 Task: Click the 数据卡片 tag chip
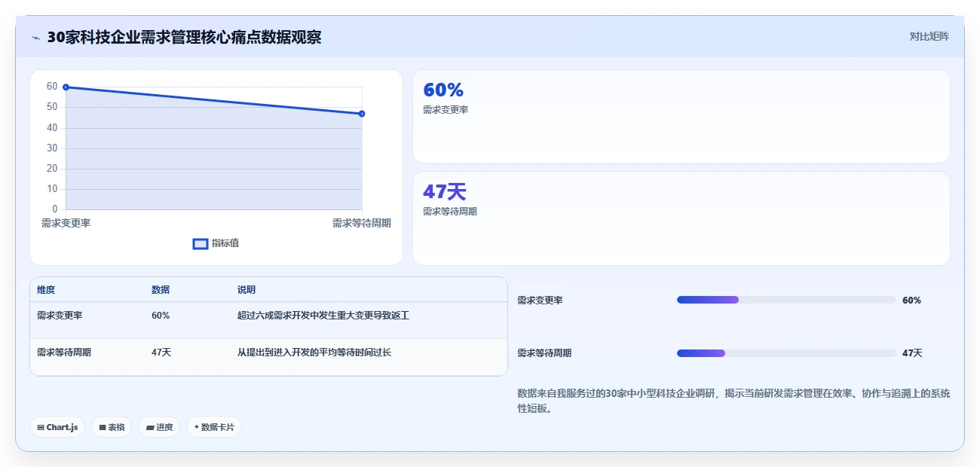click(214, 427)
